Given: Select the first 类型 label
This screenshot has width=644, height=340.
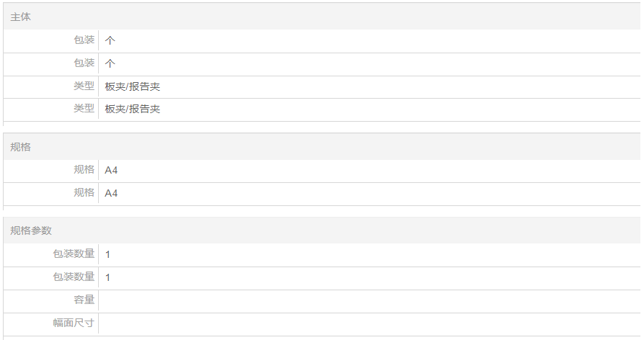Looking at the screenshot, I should click(84, 86).
